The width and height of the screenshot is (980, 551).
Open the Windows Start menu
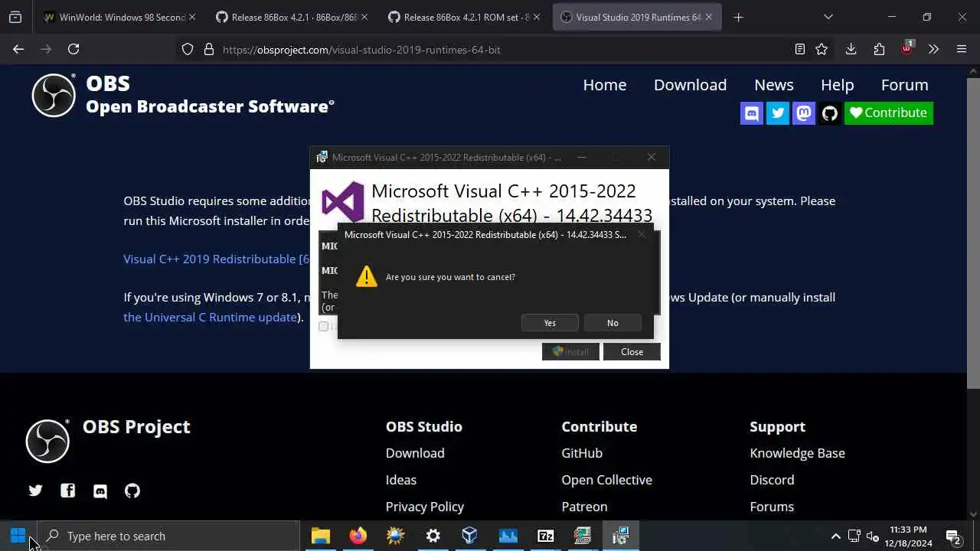tap(18, 536)
